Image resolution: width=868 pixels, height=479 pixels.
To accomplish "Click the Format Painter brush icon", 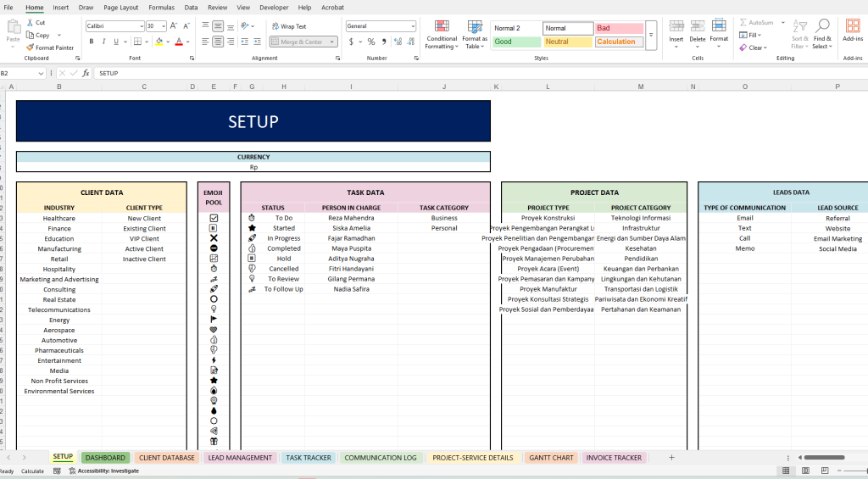I will tap(31, 47).
